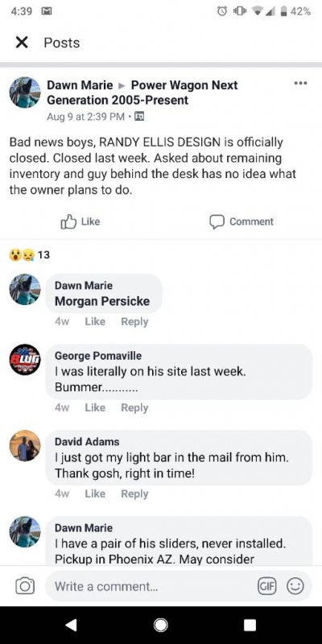Tap the Comment speech bubble button

coord(241,222)
